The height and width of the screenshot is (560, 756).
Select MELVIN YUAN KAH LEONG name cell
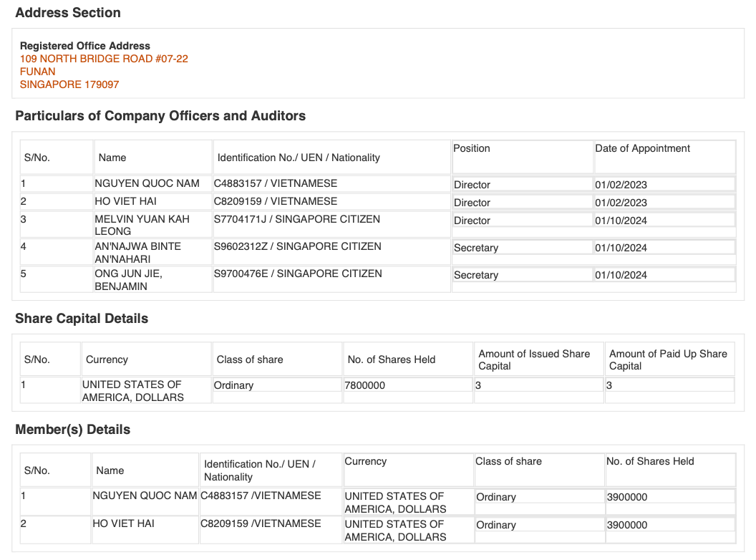click(142, 225)
